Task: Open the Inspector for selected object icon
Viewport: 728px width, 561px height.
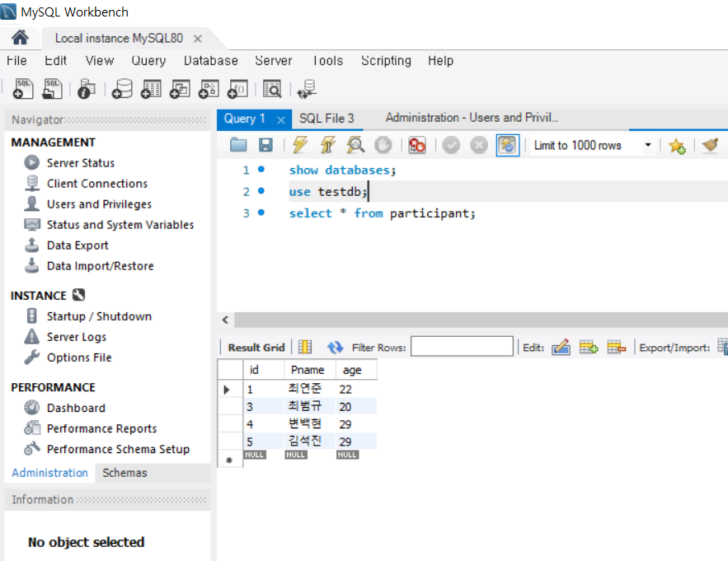Action: 87,89
